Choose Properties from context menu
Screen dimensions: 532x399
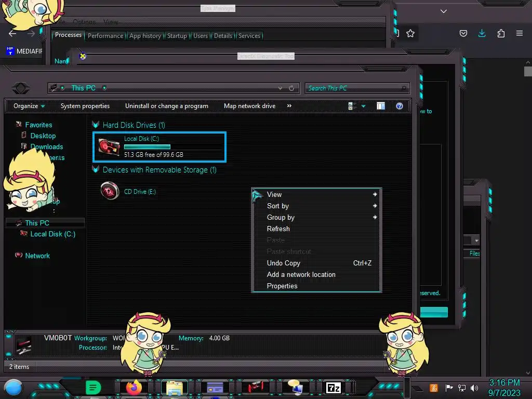pyautogui.click(x=316, y=286)
